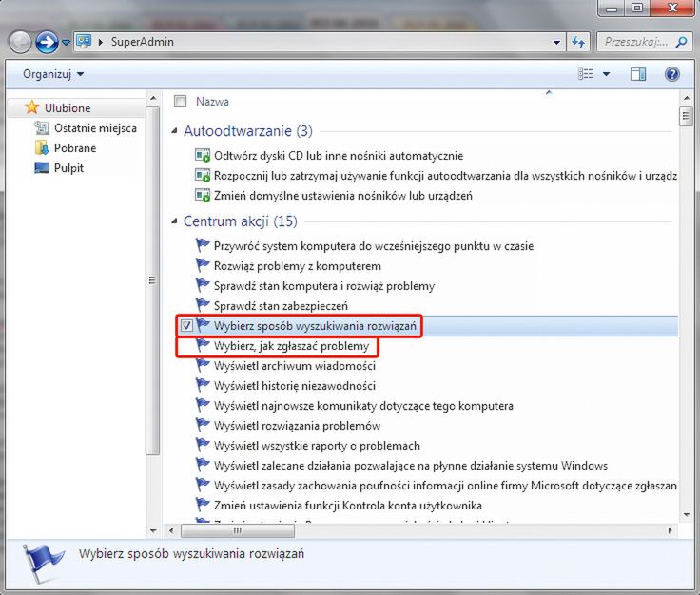Screen dimensions: 700x595
Task: Click the horizontal scrollbar thumb
Action: 238,530
